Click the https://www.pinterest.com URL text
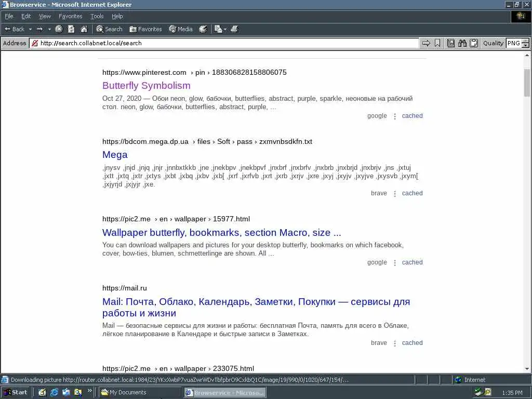 click(144, 72)
